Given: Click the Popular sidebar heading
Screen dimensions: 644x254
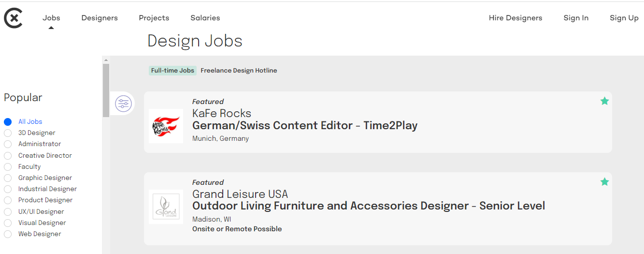Looking at the screenshot, I should coord(23,98).
